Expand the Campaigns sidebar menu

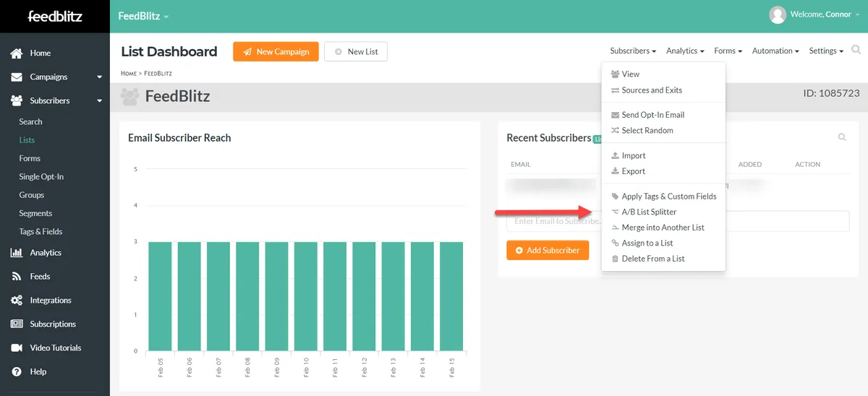(99, 77)
